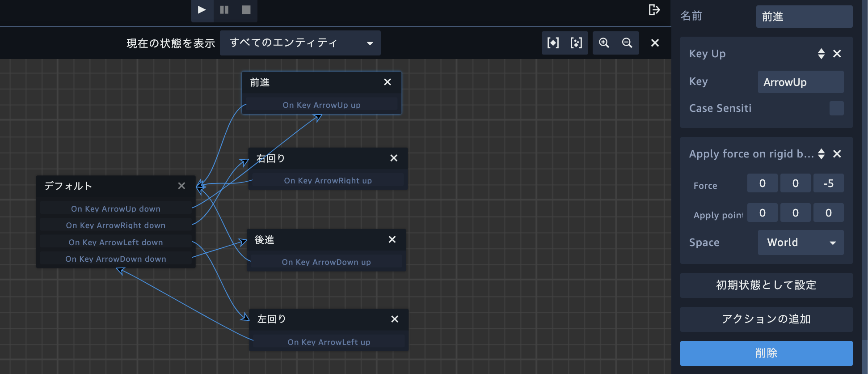The height and width of the screenshot is (374, 868).
Task: Pause the scene playback
Action: [224, 10]
